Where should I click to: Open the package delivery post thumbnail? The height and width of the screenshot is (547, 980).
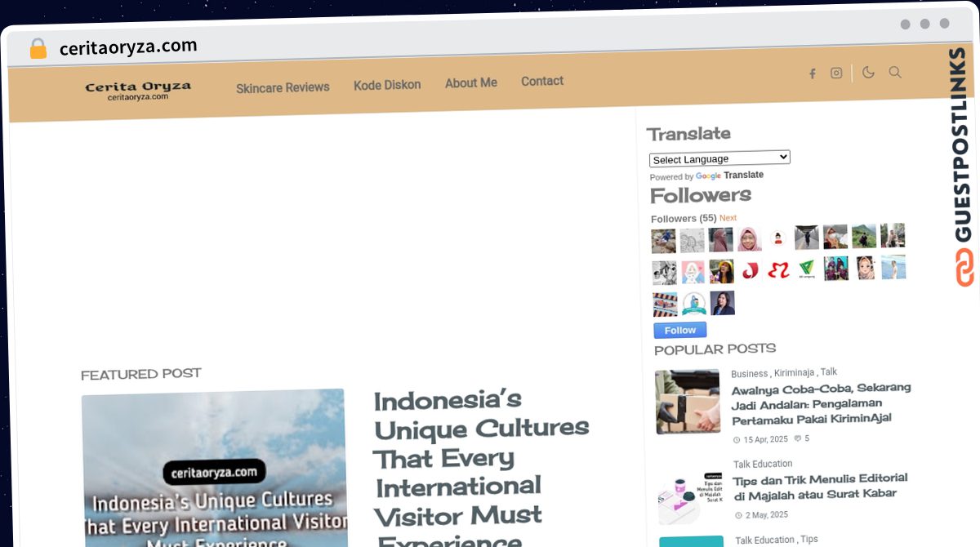[688, 402]
